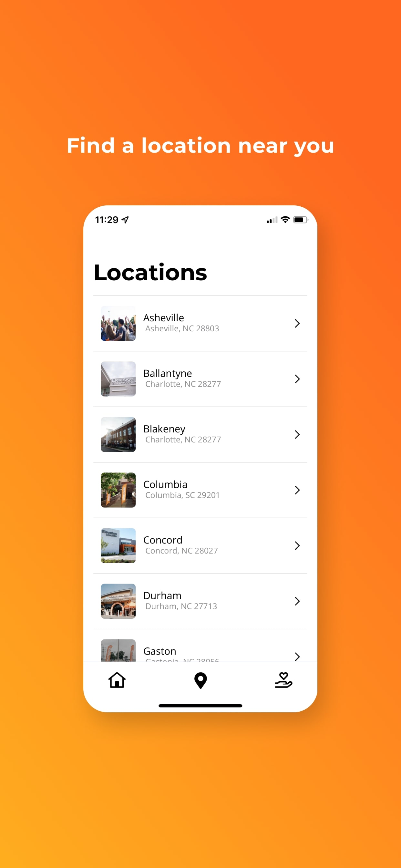Open the Durham row chevron
This screenshot has width=401, height=868.
(297, 602)
